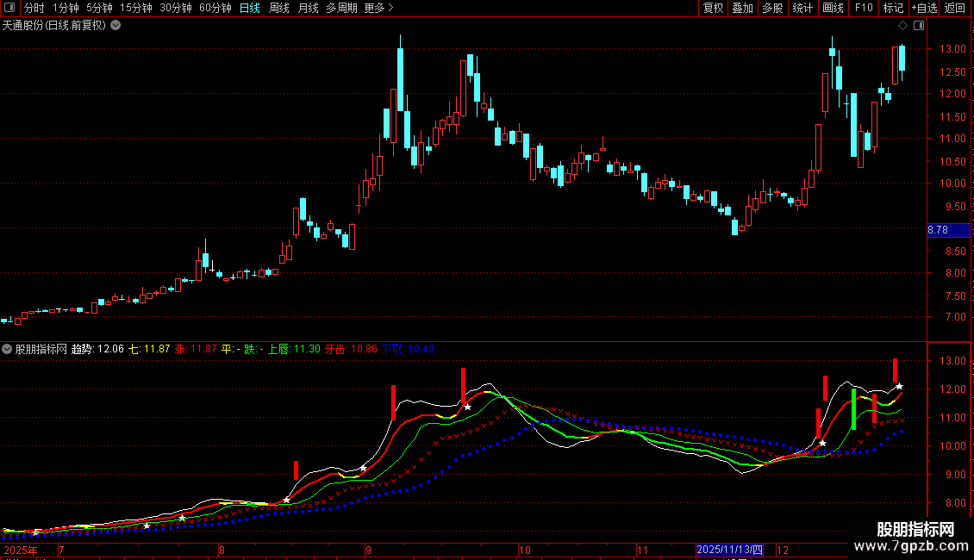This screenshot has width=974, height=560.
Task: Click the 标记 mark button
Action: click(893, 8)
